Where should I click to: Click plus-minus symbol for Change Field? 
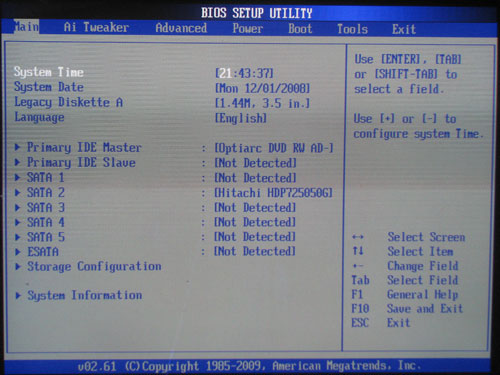[x=358, y=266]
